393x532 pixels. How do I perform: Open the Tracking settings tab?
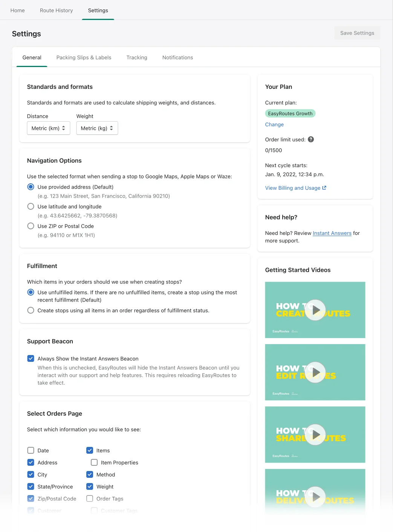[x=137, y=57]
